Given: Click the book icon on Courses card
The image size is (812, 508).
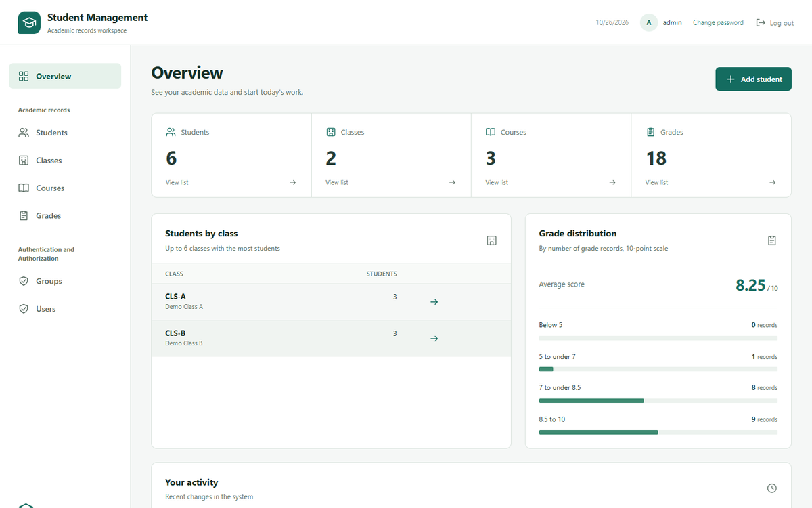Looking at the screenshot, I should coord(491,132).
